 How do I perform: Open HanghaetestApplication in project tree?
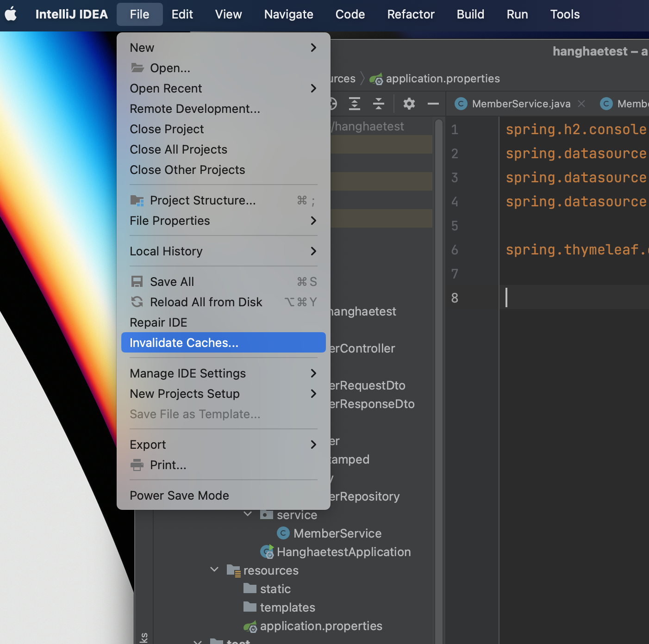click(343, 552)
